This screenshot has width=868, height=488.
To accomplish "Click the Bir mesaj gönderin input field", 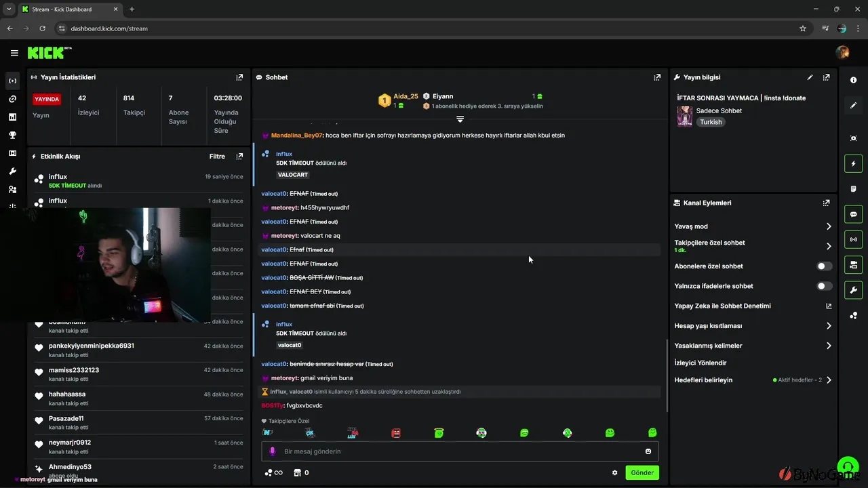I will tap(460, 451).
